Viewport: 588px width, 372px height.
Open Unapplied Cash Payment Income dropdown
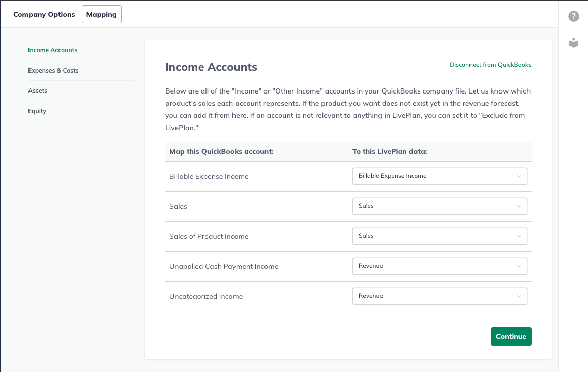(x=439, y=266)
